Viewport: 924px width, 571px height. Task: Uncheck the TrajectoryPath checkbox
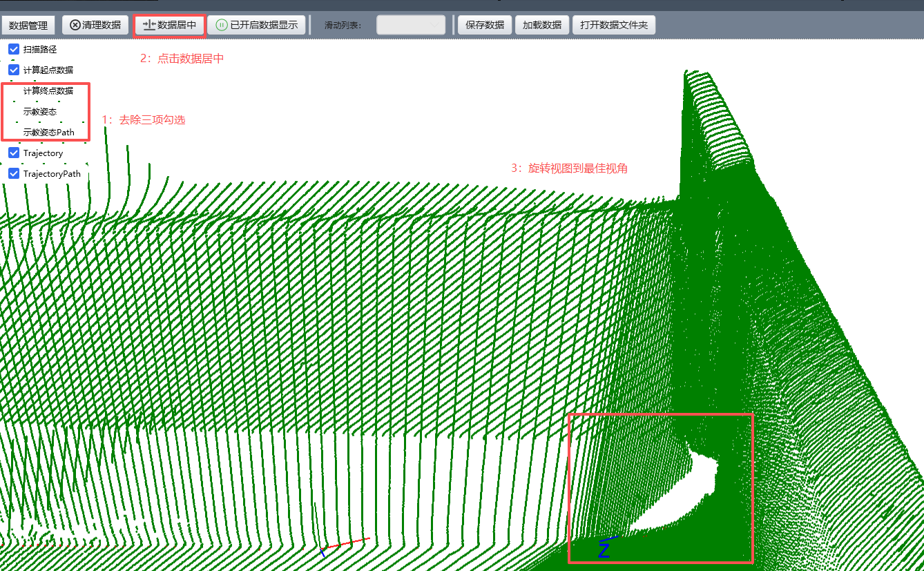pyautogui.click(x=14, y=173)
